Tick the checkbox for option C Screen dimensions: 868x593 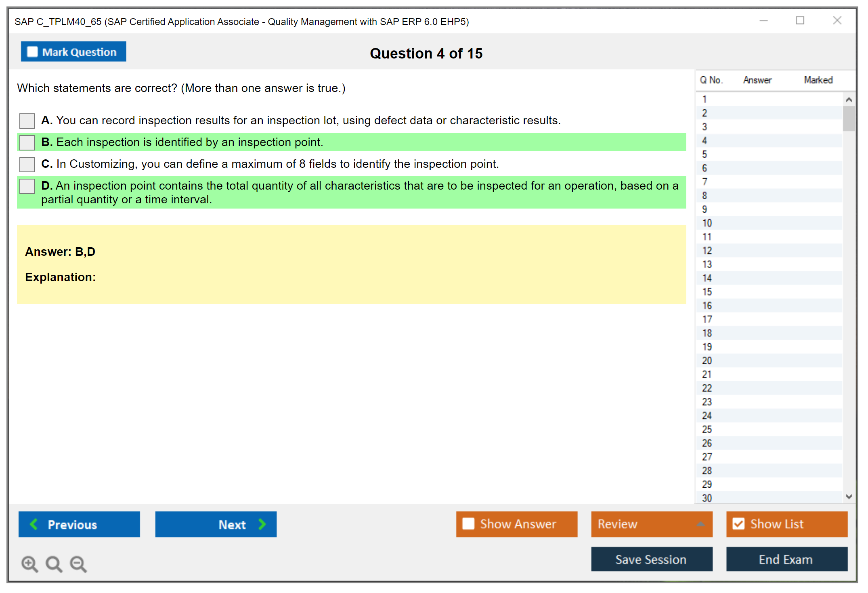pyautogui.click(x=27, y=164)
